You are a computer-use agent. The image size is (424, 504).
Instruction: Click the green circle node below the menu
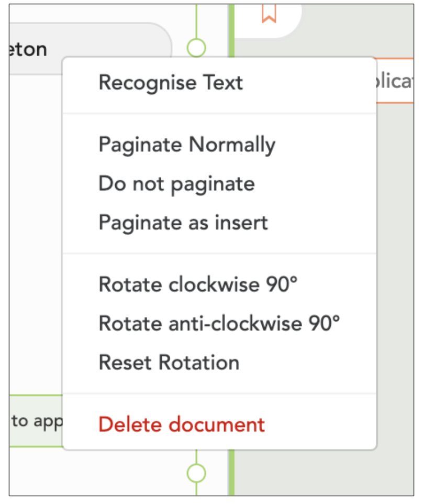click(x=196, y=473)
